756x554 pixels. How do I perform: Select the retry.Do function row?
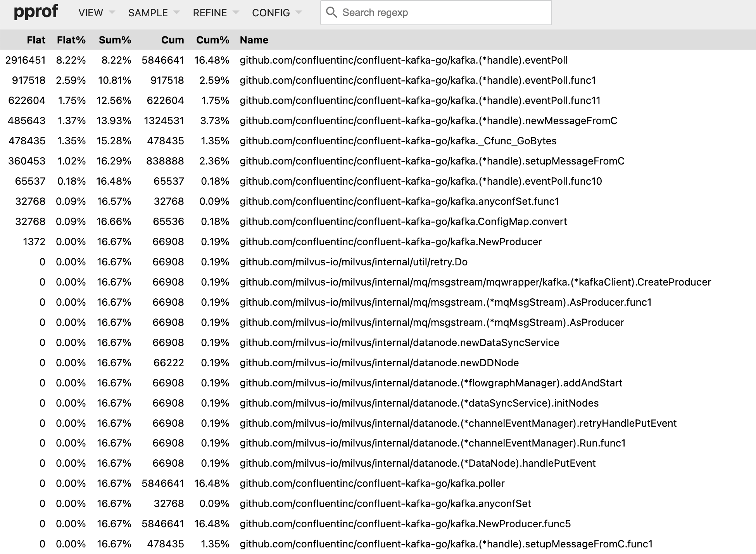pyautogui.click(x=354, y=261)
